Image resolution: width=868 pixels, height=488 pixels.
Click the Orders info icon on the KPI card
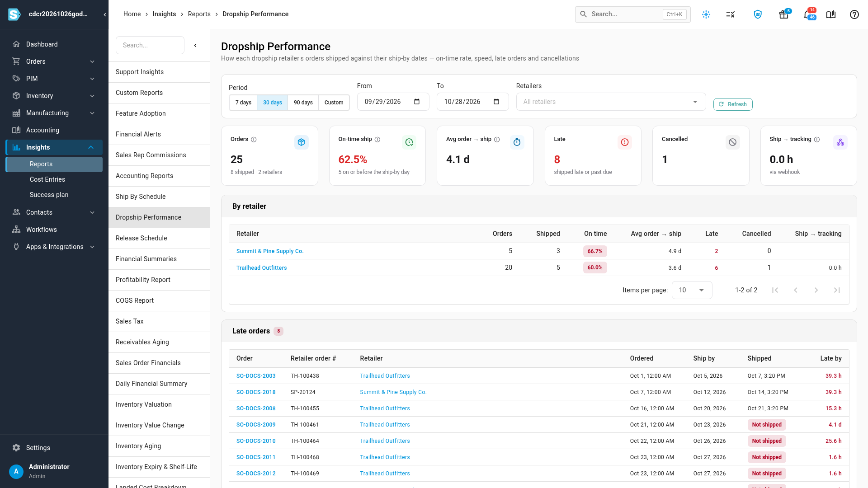pos(254,140)
